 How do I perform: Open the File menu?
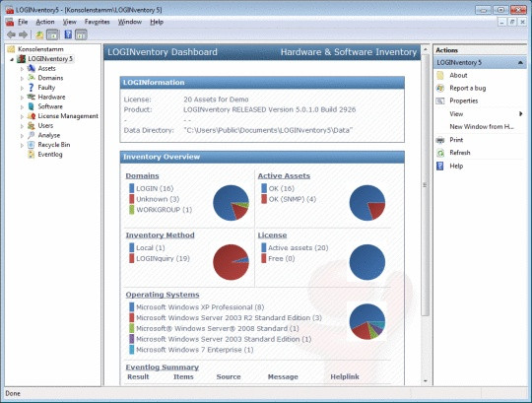(23, 22)
